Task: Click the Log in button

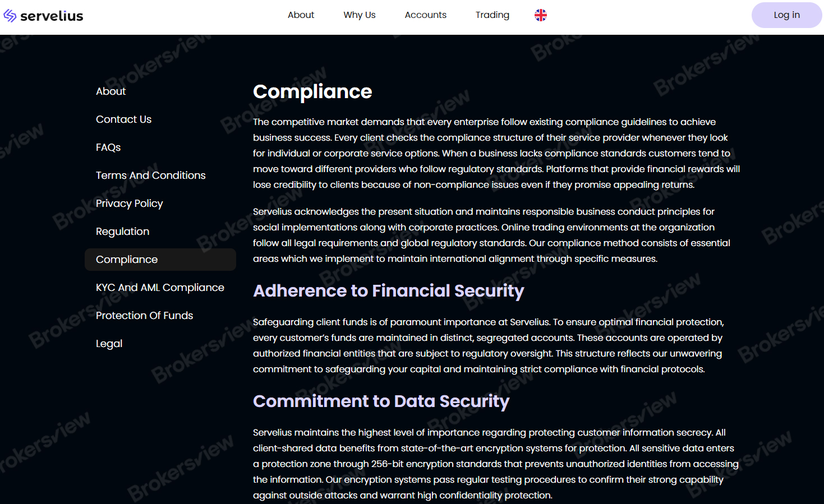Action: [x=786, y=15]
